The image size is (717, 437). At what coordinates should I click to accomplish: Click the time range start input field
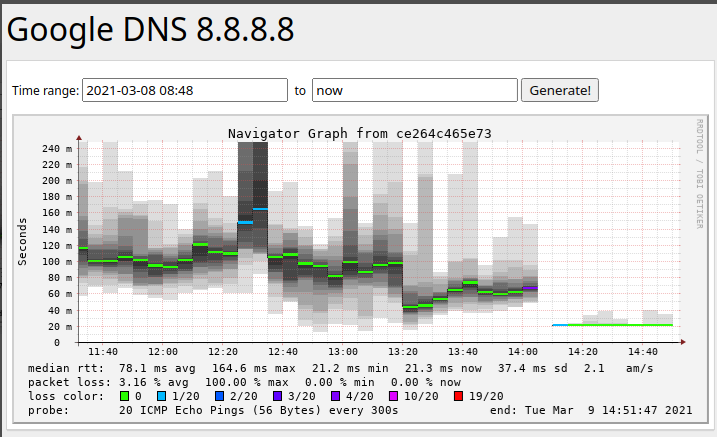tap(185, 90)
